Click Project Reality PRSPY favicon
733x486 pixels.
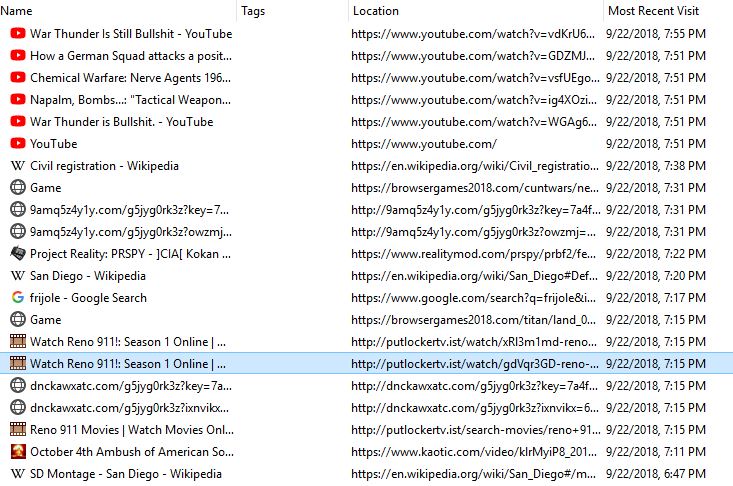click(x=18, y=253)
